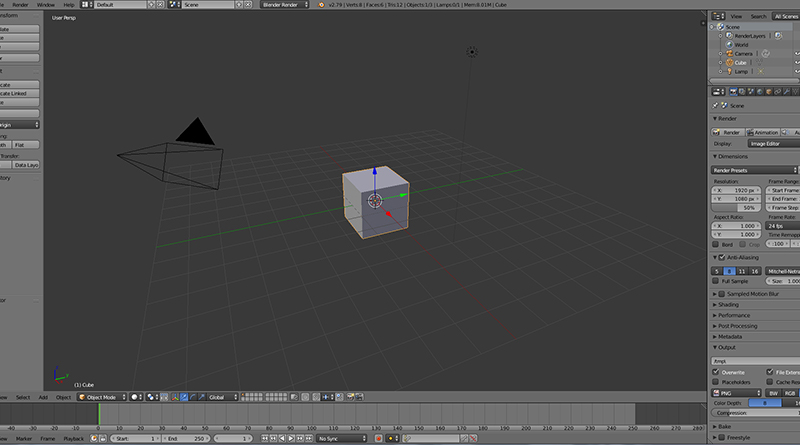The image size is (800, 445).
Task: Click the viewport shading sphere icon
Action: pyautogui.click(x=136, y=397)
